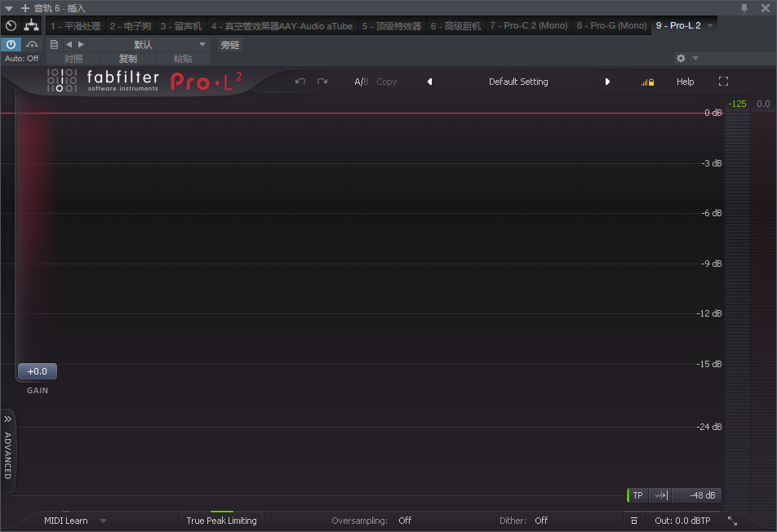Viewport: 777px width, 532px height.
Task: Open the preset file document icon
Action: (x=54, y=45)
